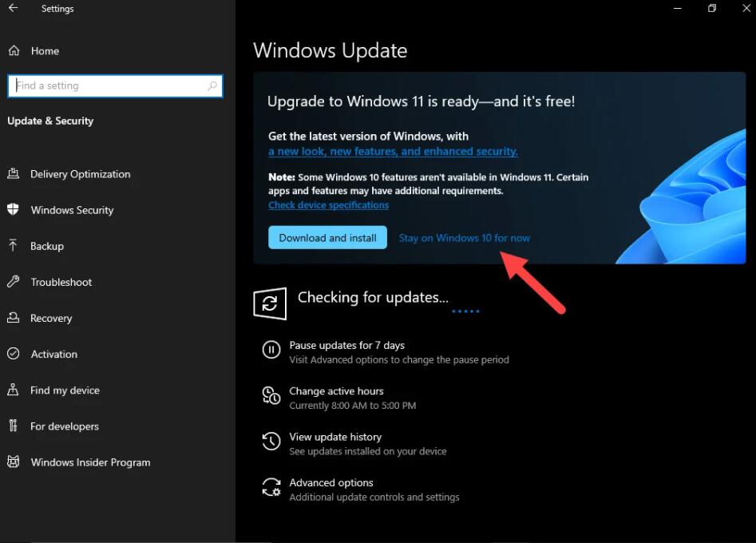The image size is (756, 543).
Task: Click the gear arrows Advanced options icon
Action: (271, 487)
